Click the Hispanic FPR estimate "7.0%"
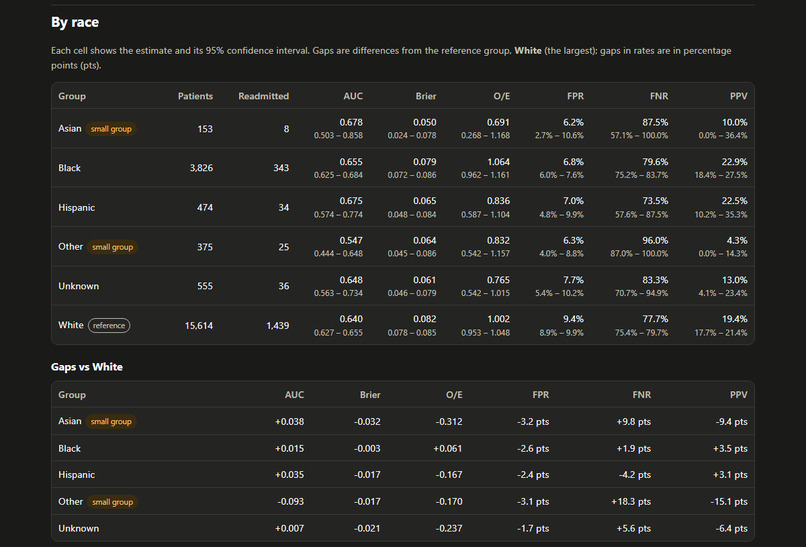Screen dimensions: 806x547 574,201
